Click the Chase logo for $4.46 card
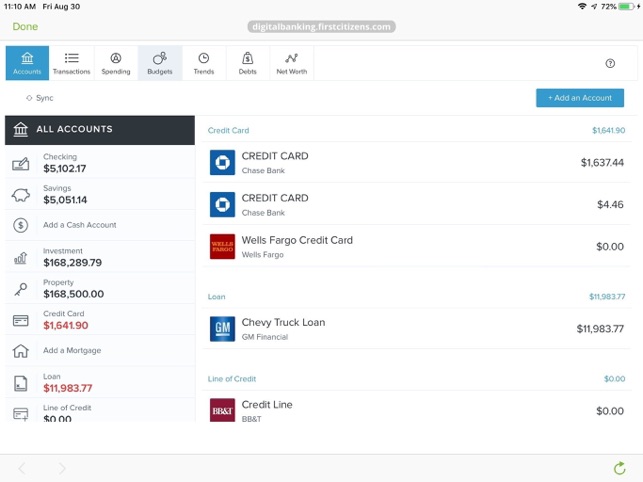Viewport: 643px width, 482px height. [x=222, y=204]
